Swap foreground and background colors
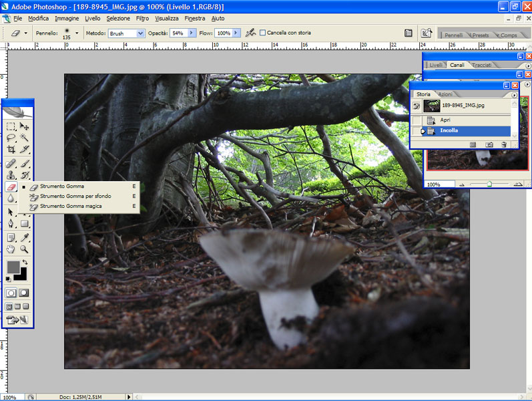 click(25, 262)
